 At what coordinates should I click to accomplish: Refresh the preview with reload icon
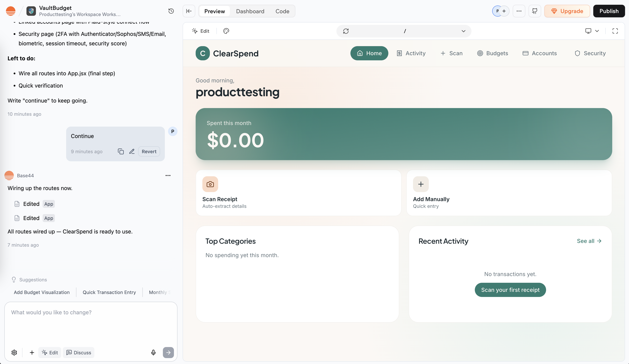[x=346, y=31]
